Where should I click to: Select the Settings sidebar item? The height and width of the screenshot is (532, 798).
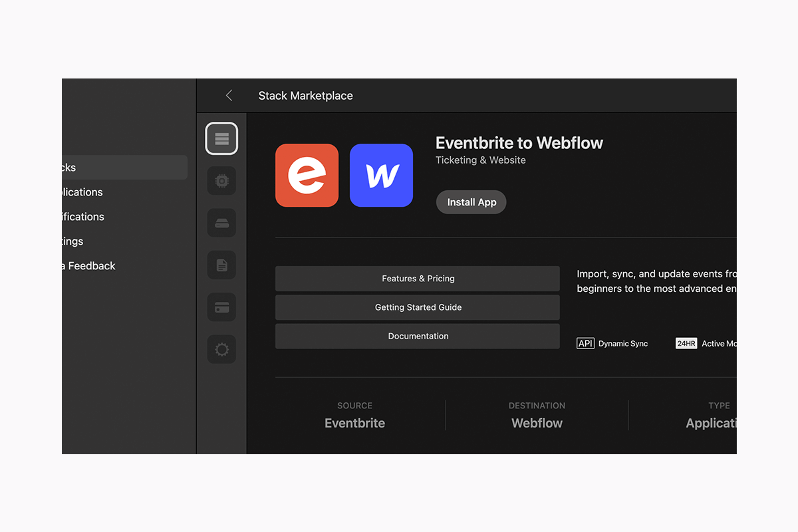click(x=72, y=241)
